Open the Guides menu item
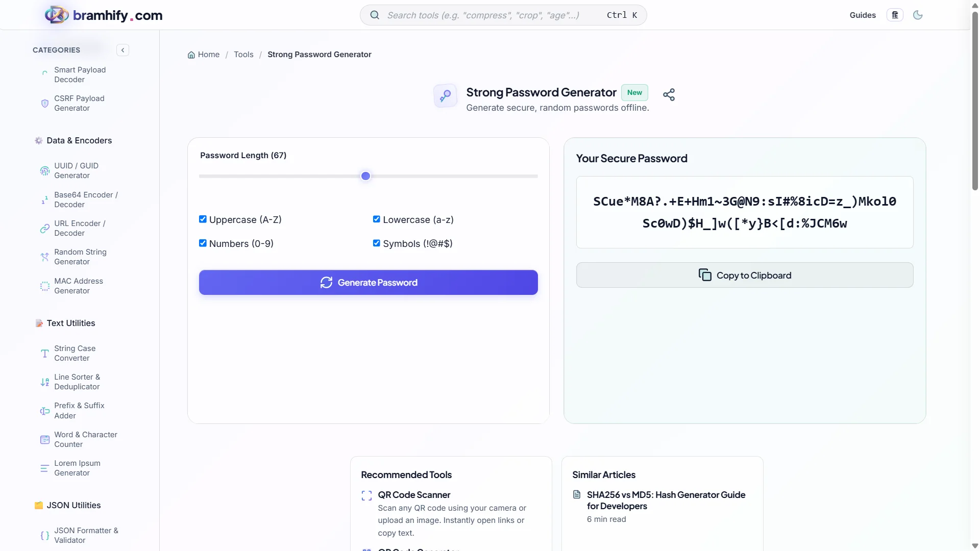Image resolution: width=980 pixels, height=551 pixels. pos(863,15)
